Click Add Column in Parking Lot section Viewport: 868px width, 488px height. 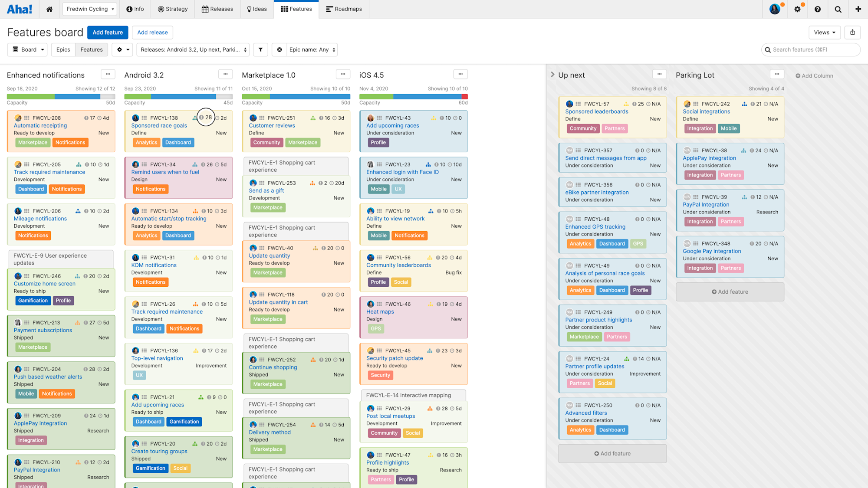tap(813, 75)
